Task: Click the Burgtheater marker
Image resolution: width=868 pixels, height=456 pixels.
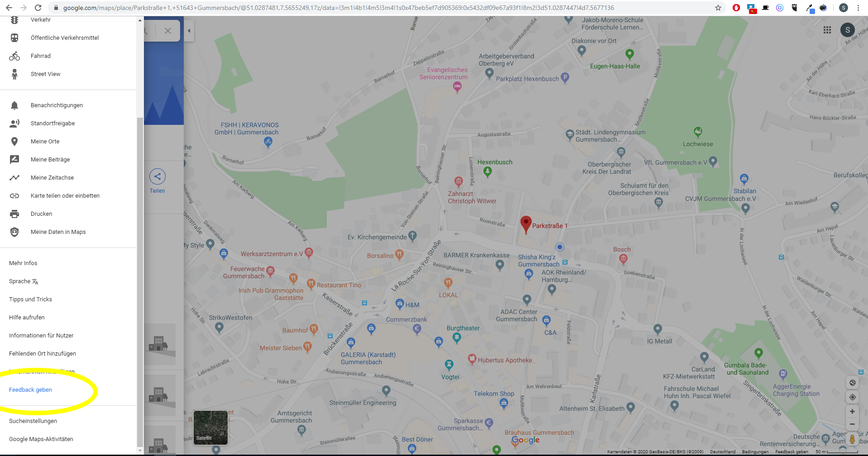Action: (x=457, y=337)
